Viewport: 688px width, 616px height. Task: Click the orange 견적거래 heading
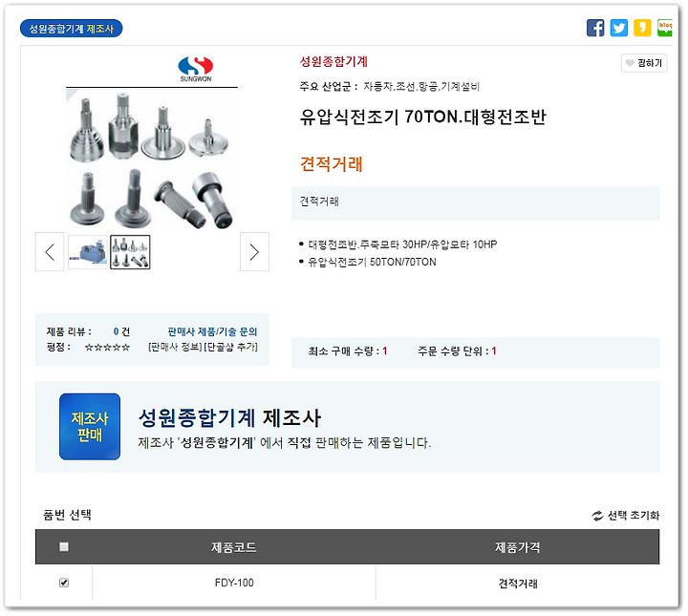point(332,164)
